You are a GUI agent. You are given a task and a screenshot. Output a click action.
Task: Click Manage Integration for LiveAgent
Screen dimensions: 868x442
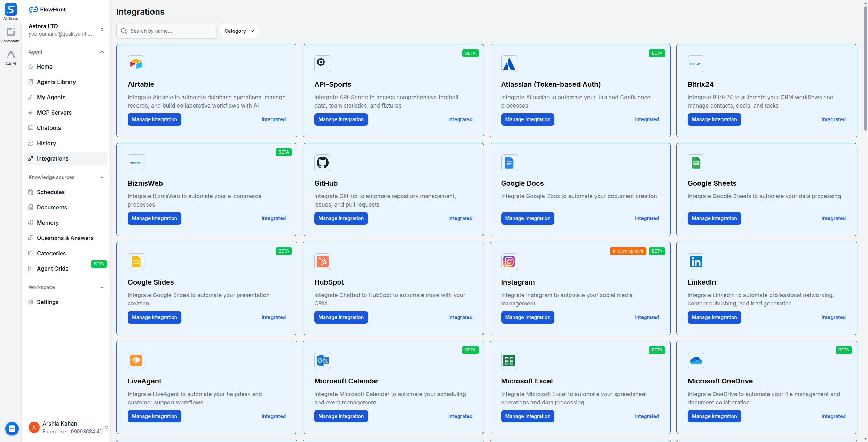(155, 416)
